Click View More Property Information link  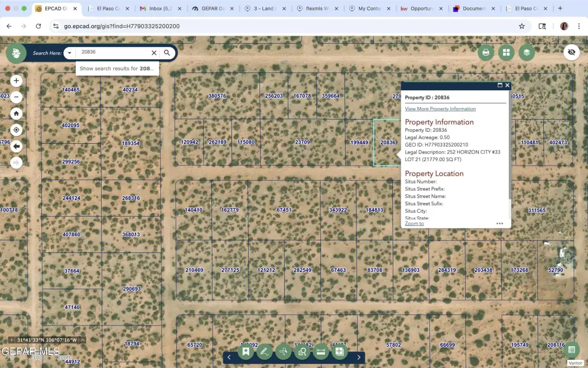coord(440,109)
